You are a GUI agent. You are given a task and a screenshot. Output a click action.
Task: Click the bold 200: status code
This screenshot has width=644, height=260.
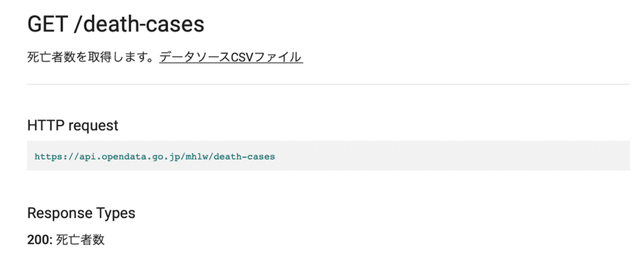tap(40, 240)
